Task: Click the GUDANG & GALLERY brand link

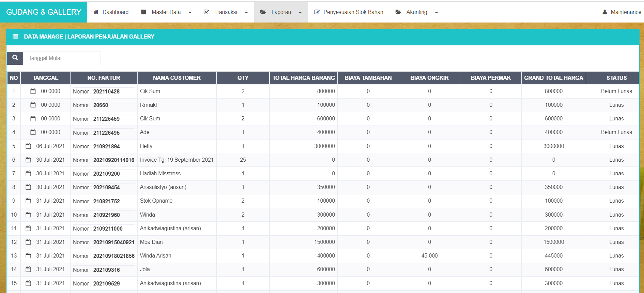Action: point(44,12)
